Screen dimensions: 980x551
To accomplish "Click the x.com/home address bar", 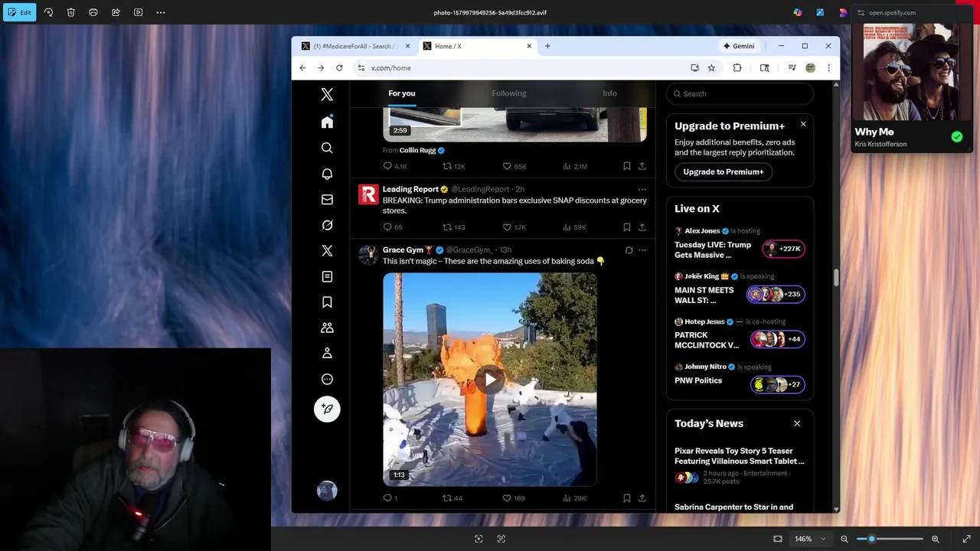I will point(521,67).
